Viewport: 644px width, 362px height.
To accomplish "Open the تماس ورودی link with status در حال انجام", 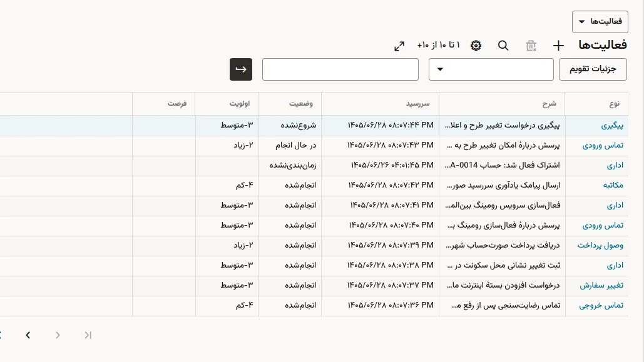I will point(603,145).
